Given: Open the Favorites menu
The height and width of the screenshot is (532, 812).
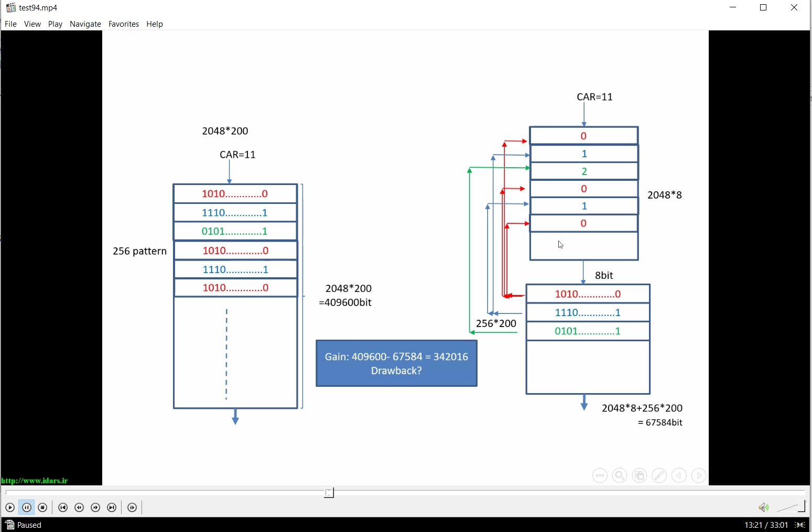Looking at the screenshot, I should (124, 24).
